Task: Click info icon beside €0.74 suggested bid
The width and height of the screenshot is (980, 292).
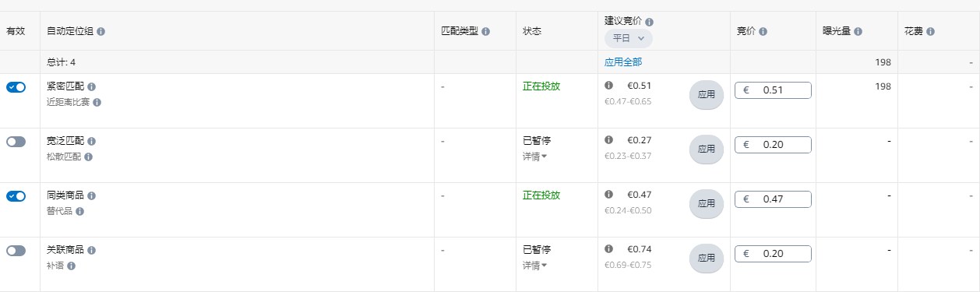Action: tap(609, 249)
